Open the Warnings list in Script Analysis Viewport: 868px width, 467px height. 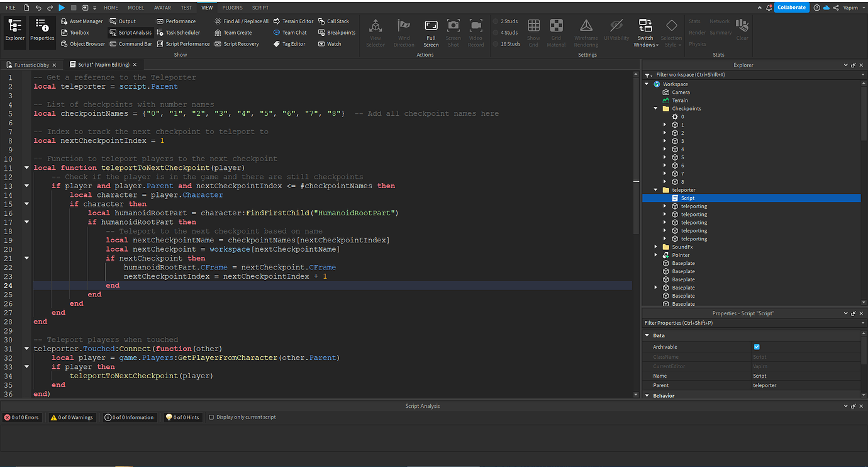click(72, 417)
